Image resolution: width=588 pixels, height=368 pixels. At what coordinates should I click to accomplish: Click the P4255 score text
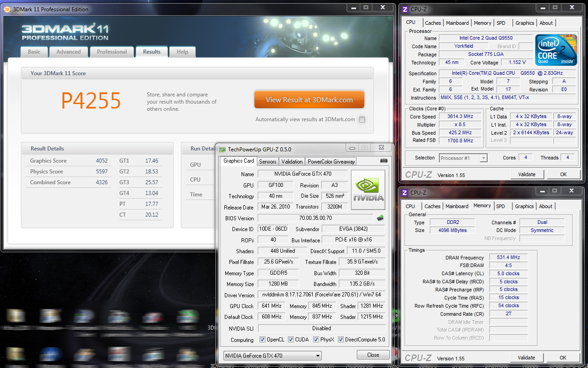[91, 101]
